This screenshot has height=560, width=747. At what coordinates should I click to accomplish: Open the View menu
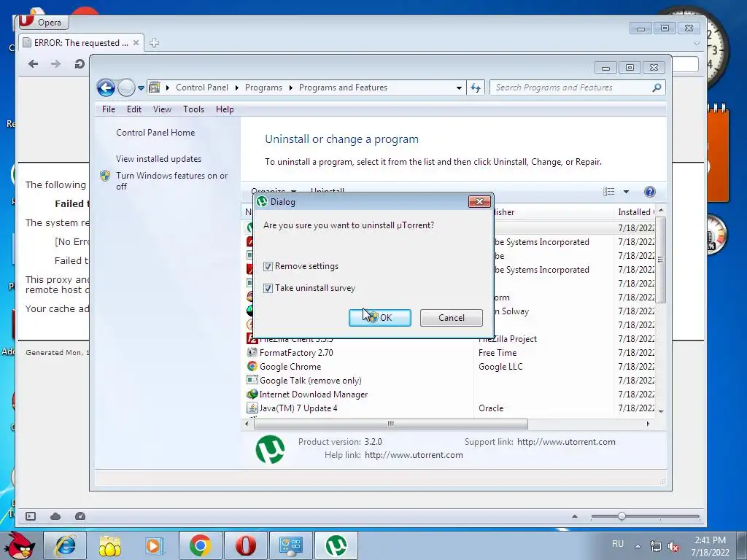162,109
